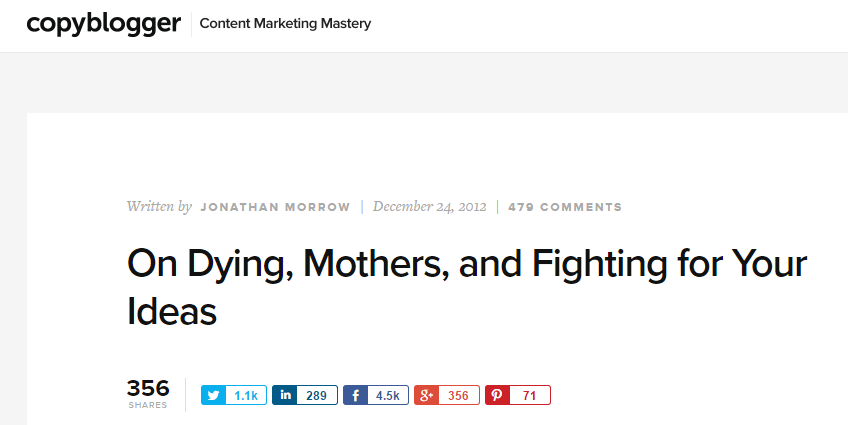Image resolution: width=848 pixels, height=425 pixels.
Task: Open the On Dying, Mothers article title
Action: [x=467, y=287]
